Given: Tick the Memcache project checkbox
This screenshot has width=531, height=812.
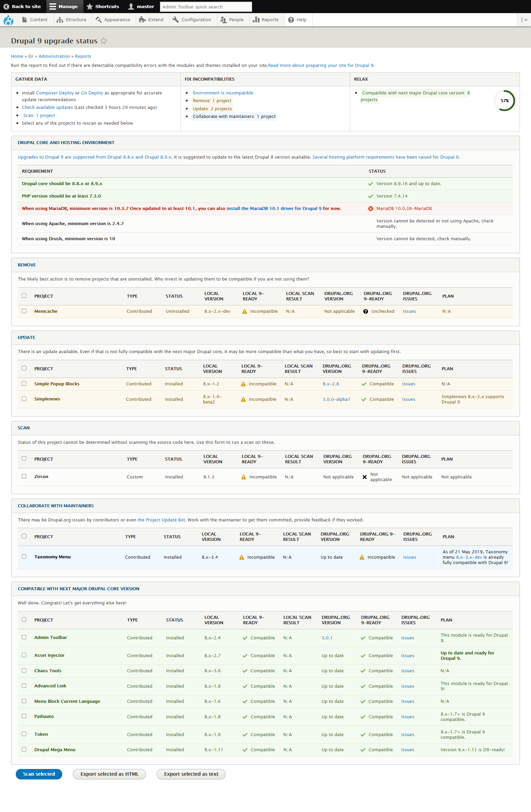Looking at the screenshot, I should pyautogui.click(x=24, y=311).
